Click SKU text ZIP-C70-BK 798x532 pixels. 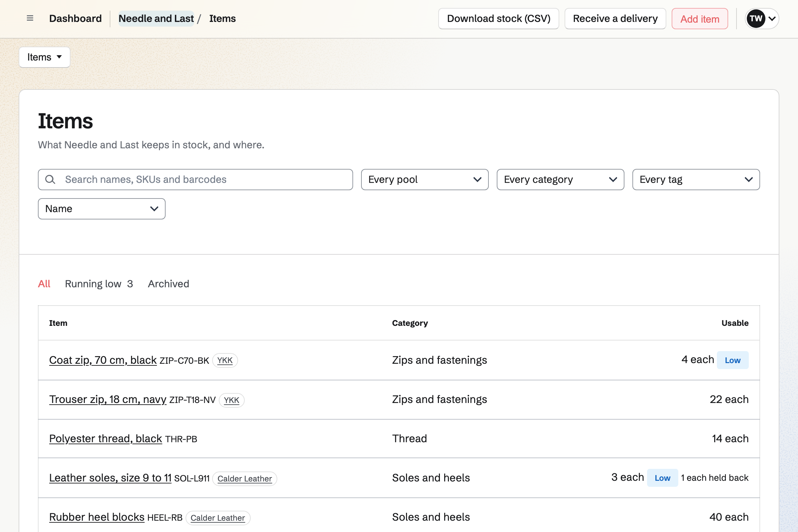[184, 361]
